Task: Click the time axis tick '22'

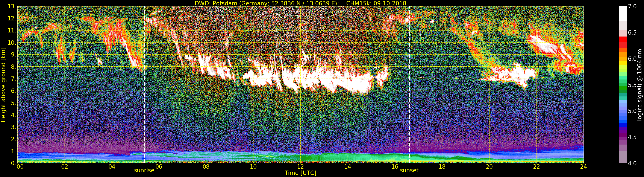Action: (536, 166)
